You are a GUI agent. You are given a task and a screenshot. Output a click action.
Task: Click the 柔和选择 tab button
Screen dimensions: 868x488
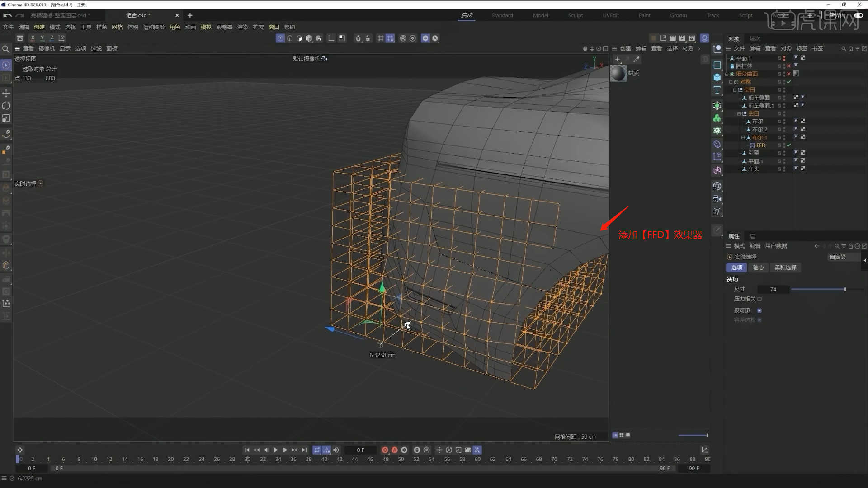(785, 268)
